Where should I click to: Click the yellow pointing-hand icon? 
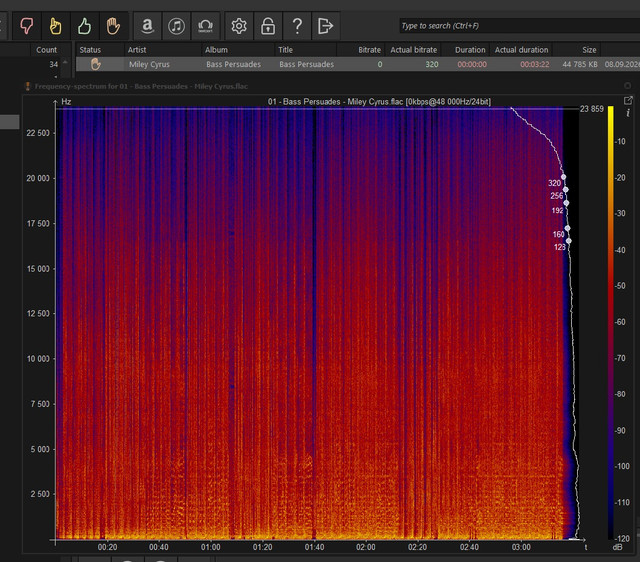(x=56, y=26)
